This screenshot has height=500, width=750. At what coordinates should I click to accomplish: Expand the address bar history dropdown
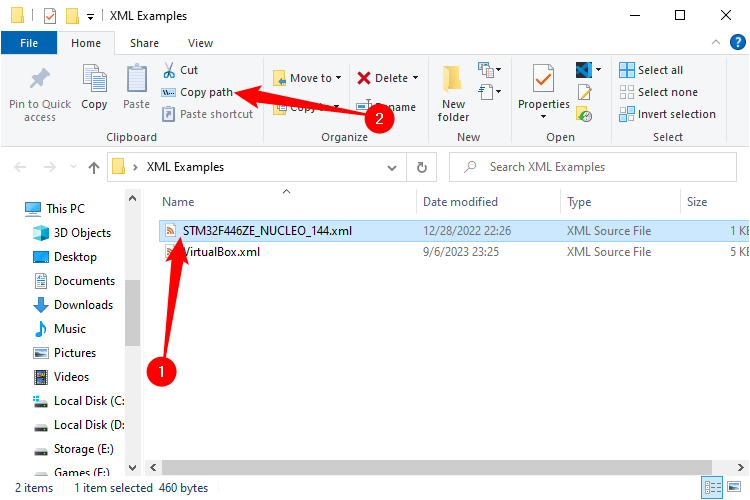392,167
